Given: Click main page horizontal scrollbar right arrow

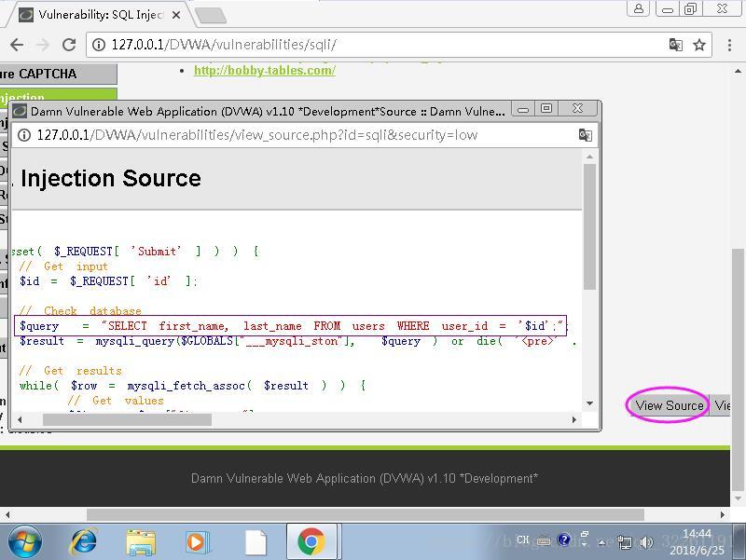Looking at the screenshot, I should point(723,514).
